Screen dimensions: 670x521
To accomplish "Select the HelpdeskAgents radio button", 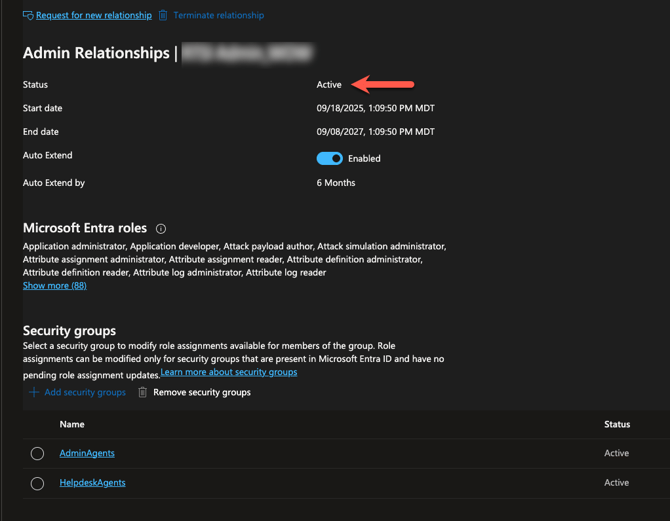I will tap(37, 484).
